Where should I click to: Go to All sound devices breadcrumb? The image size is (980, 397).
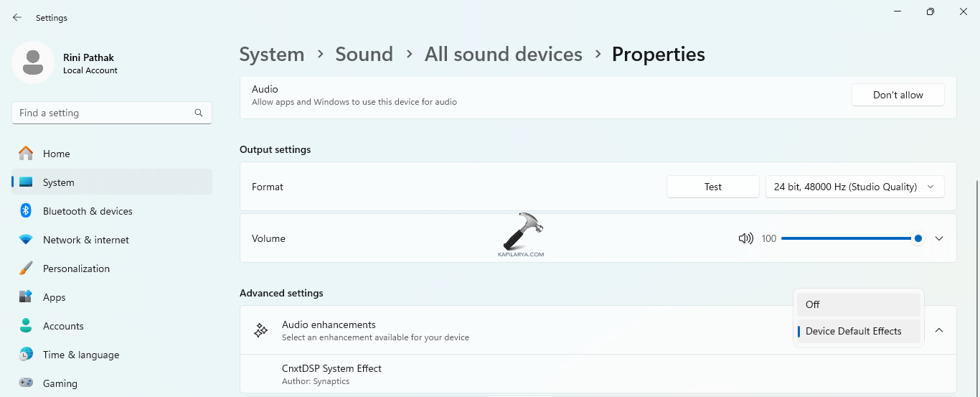point(503,55)
